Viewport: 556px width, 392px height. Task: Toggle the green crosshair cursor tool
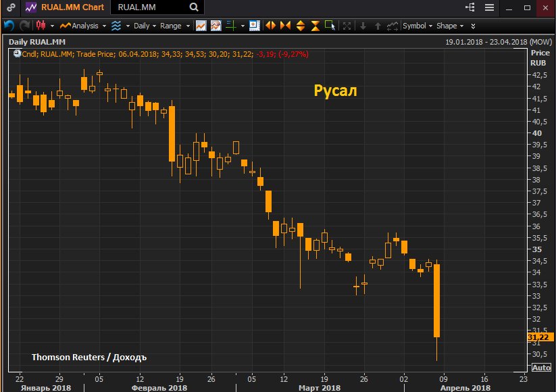pos(231,26)
